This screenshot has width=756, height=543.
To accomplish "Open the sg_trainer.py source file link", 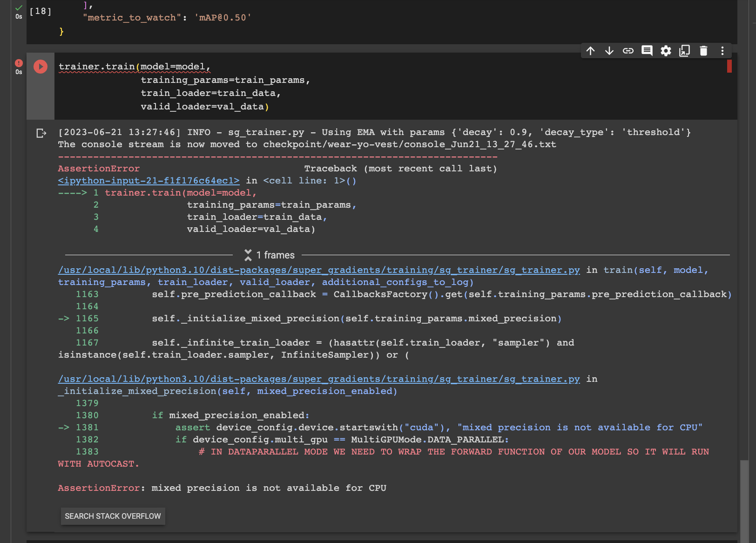I will pos(318,270).
